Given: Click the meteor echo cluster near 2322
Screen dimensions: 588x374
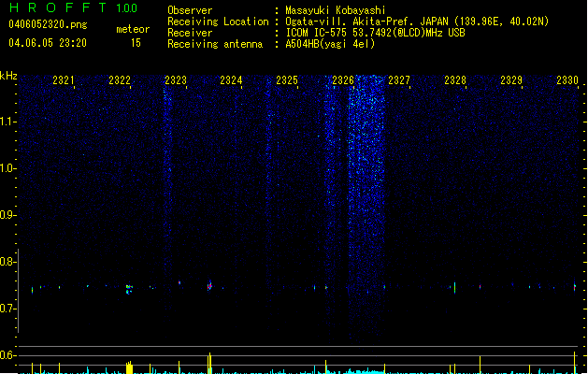Looking at the screenshot, I should [129, 289].
